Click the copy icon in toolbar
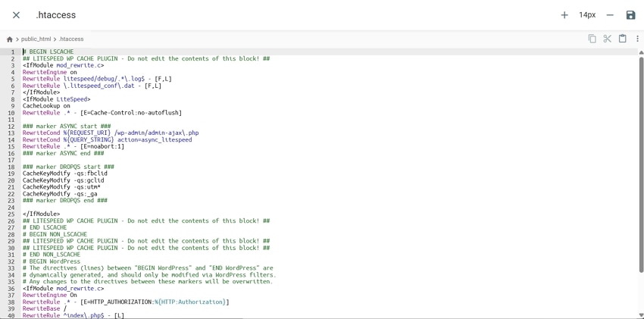 [x=592, y=39]
